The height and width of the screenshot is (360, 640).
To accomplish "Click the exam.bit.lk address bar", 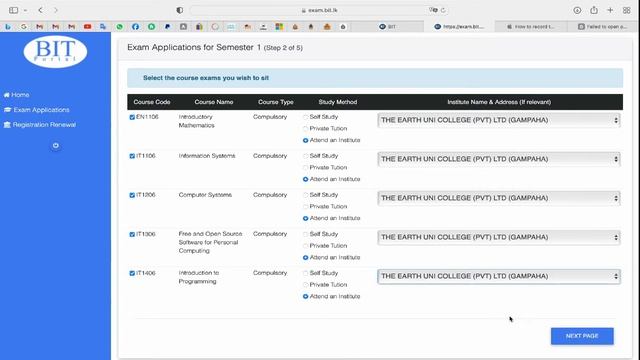I will click(x=319, y=10).
